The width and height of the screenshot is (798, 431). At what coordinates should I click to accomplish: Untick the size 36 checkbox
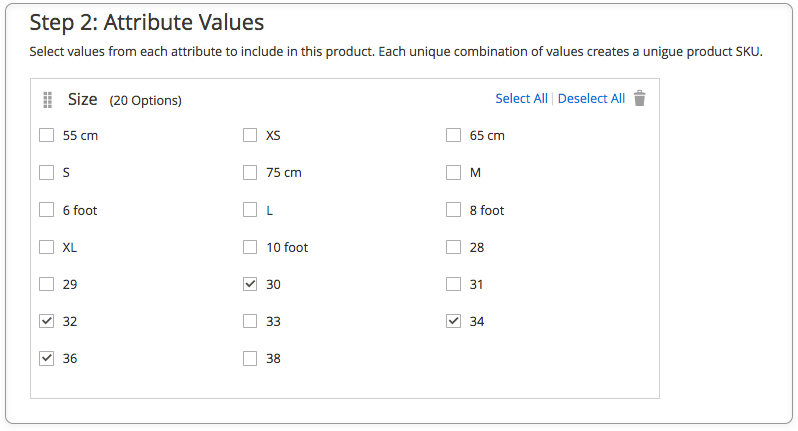pyautogui.click(x=46, y=358)
